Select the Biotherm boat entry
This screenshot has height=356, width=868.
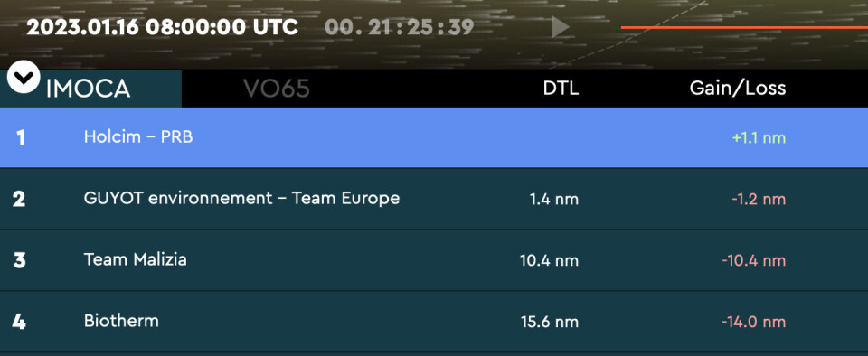(x=434, y=321)
